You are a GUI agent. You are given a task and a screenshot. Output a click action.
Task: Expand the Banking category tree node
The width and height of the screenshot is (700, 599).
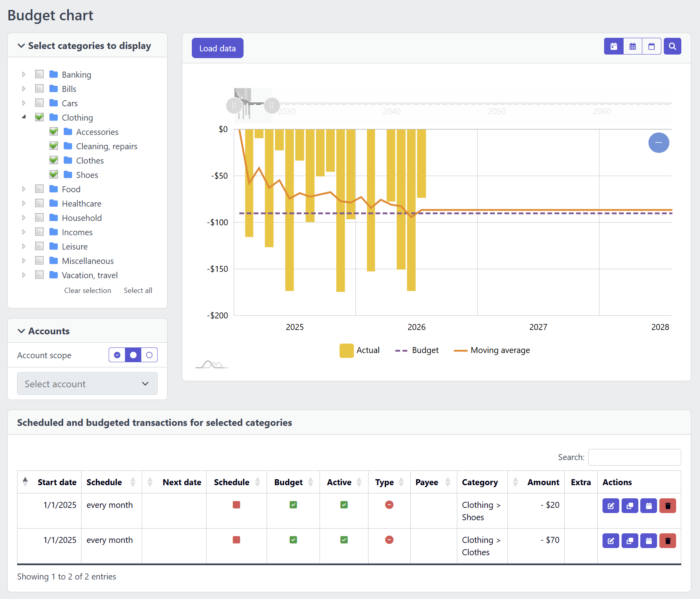[24, 74]
